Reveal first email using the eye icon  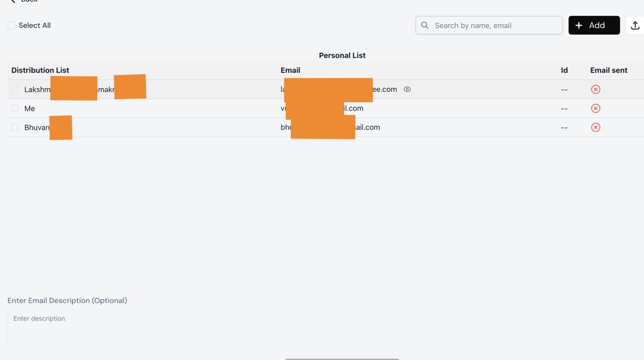pos(407,89)
